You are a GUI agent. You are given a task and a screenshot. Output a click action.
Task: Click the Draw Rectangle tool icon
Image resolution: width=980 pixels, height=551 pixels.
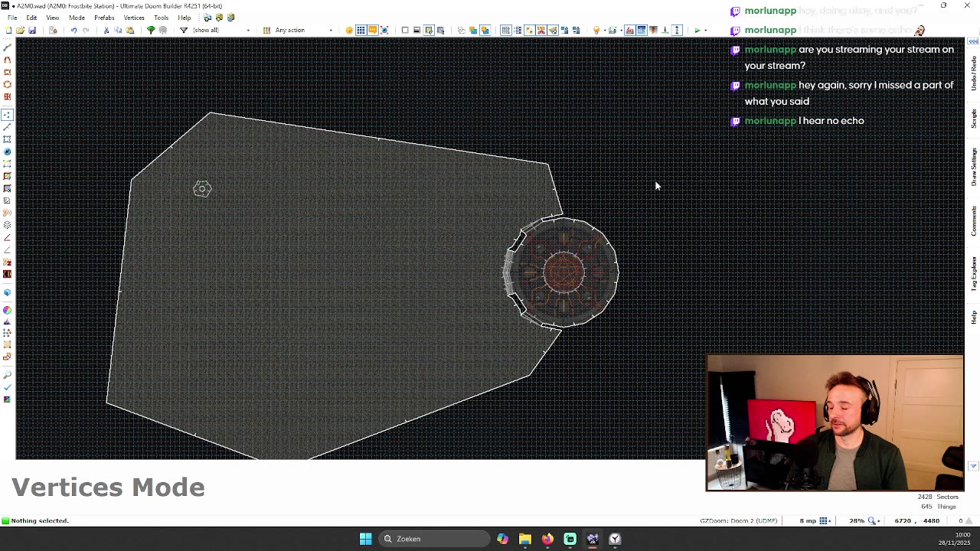tap(8, 72)
